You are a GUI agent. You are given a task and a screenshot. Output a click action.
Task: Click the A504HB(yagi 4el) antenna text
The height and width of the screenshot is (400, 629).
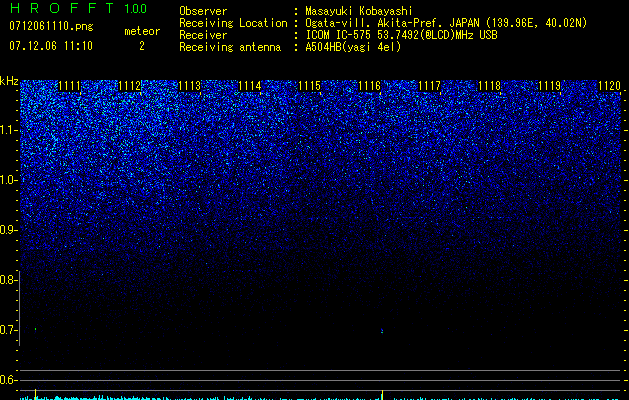click(353, 47)
